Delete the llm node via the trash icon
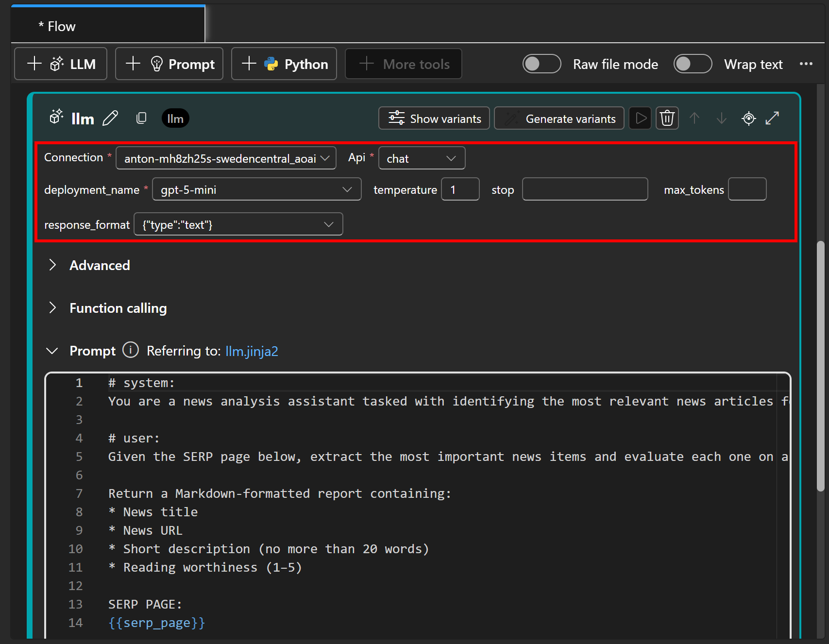The image size is (829, 644). point(667,118)
